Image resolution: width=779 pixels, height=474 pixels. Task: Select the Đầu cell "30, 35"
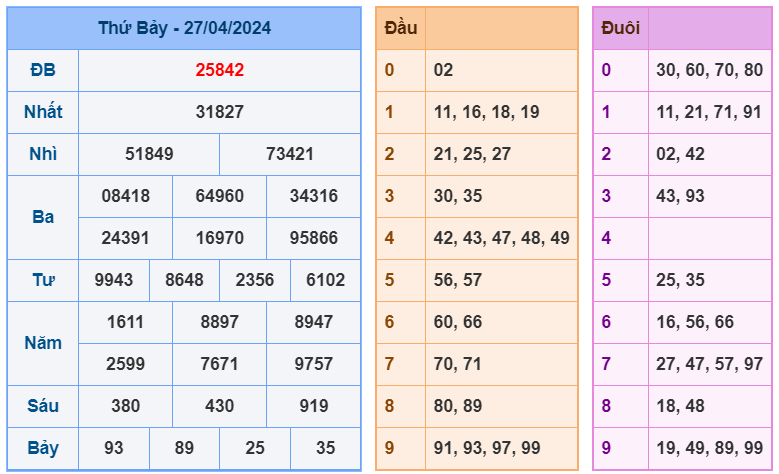click(x=458, y=196)
